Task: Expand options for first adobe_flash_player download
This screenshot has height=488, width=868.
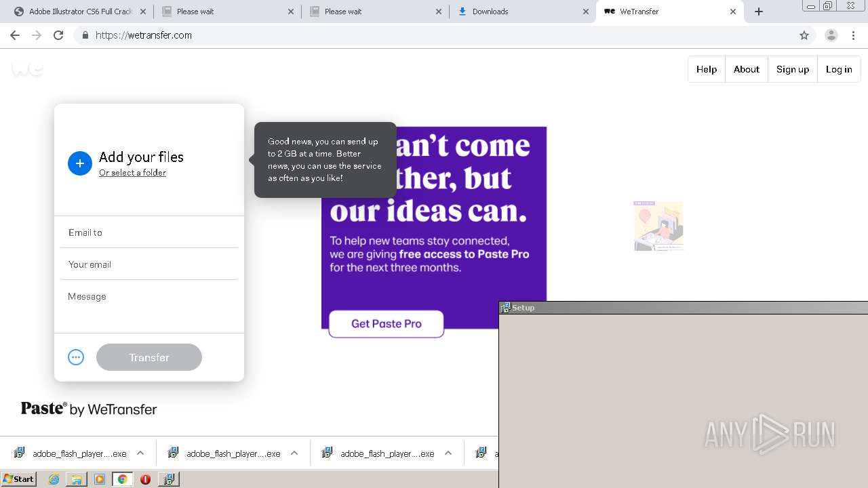Action: tap(140, 453)
